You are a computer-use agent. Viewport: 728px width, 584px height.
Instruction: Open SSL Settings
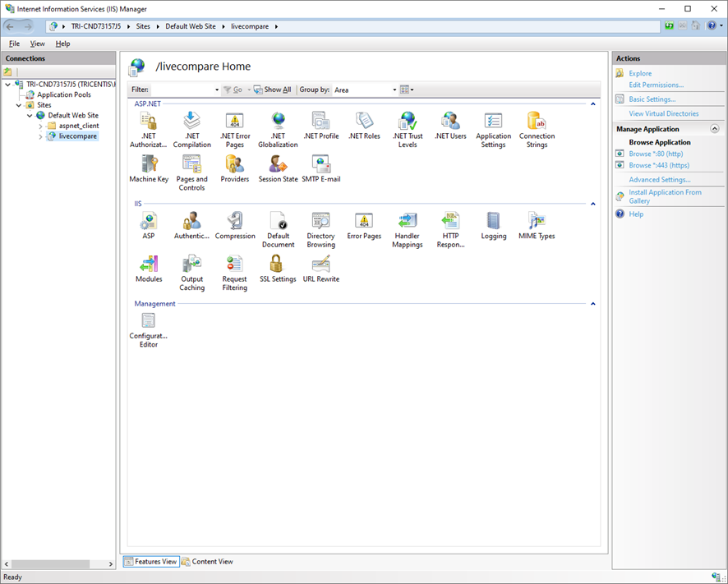click(x=278, y=266)
